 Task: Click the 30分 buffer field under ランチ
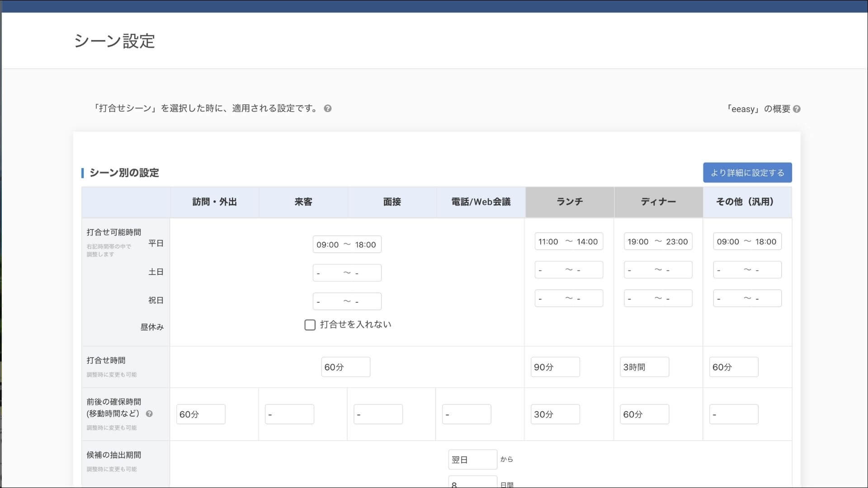click(555, 414)
